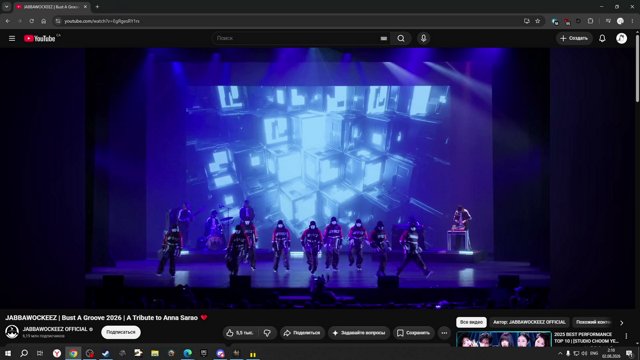Select the Похожий контент chip

pyautogui.click(x=593, y=322)
